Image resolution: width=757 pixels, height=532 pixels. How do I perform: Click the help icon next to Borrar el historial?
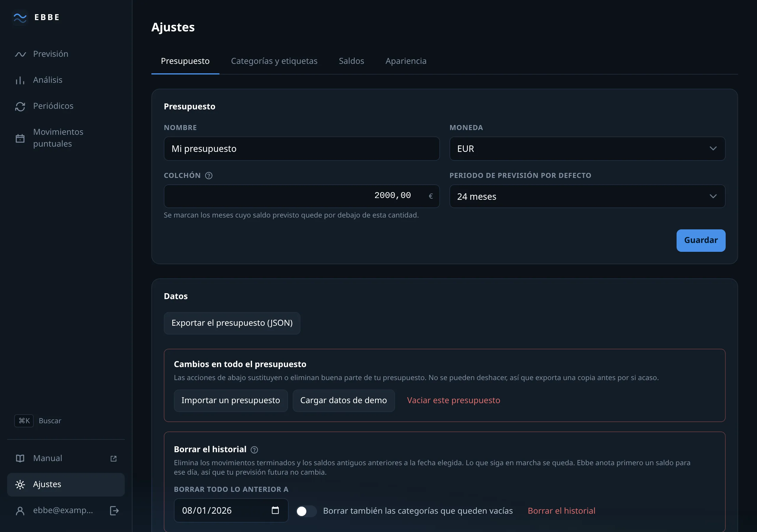[x=254, y=450]
